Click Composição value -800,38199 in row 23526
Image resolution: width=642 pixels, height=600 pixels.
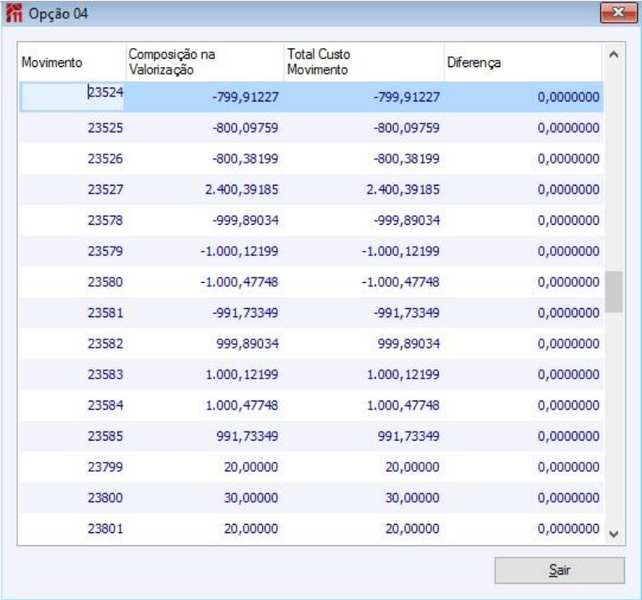pos(245,158)
